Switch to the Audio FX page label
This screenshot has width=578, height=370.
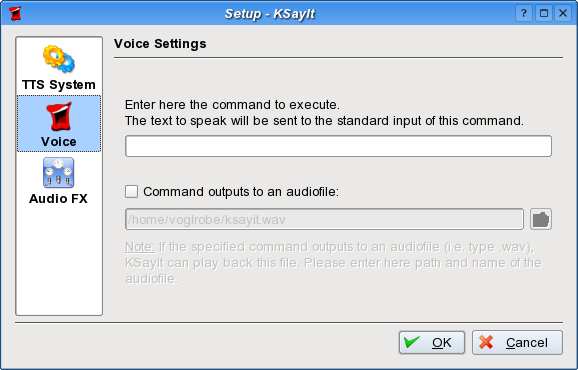[59, 199]
